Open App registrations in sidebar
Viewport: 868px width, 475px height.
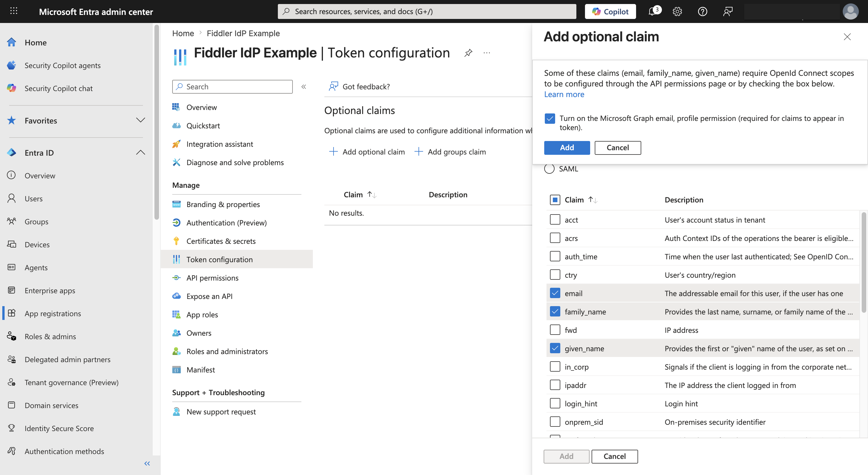pyautogui.click(x=53, y=313)
